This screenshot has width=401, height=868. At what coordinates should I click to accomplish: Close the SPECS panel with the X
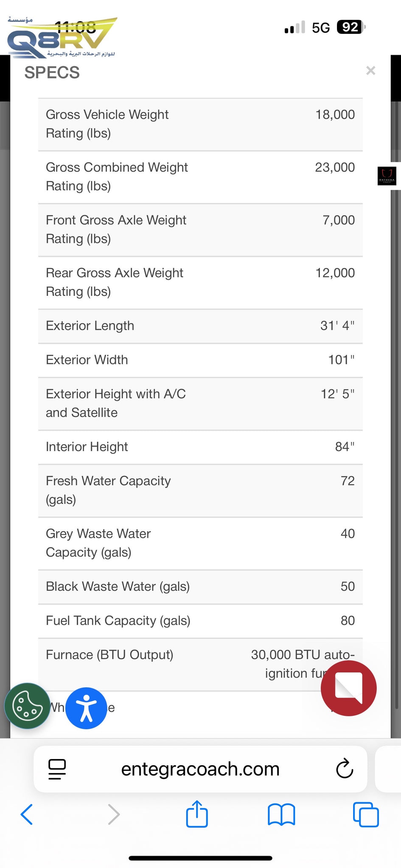pyautogui.click(x=370, y=70)
